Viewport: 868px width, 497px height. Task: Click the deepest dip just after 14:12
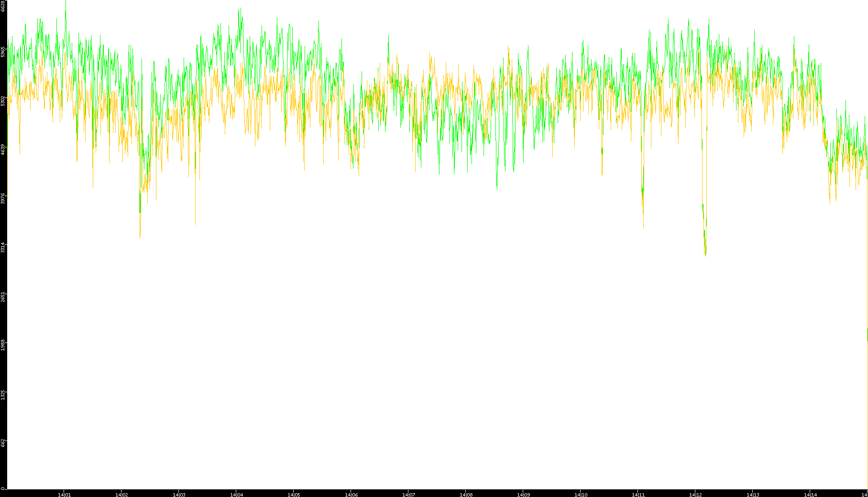point(705,254)
